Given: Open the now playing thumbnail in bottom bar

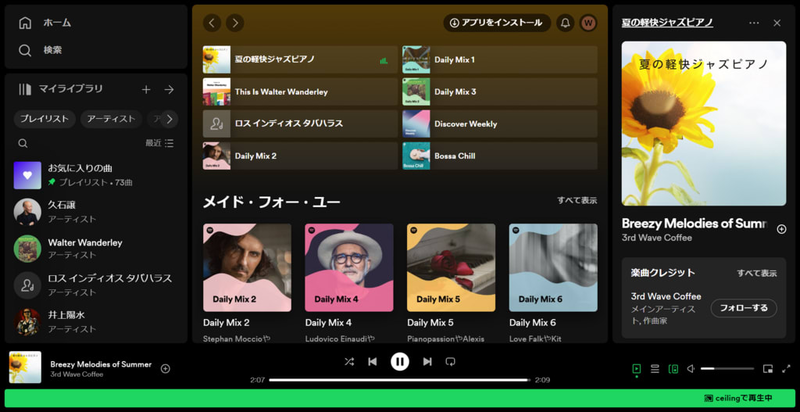Looking at the screenshot, I should (x=25, y=367).
